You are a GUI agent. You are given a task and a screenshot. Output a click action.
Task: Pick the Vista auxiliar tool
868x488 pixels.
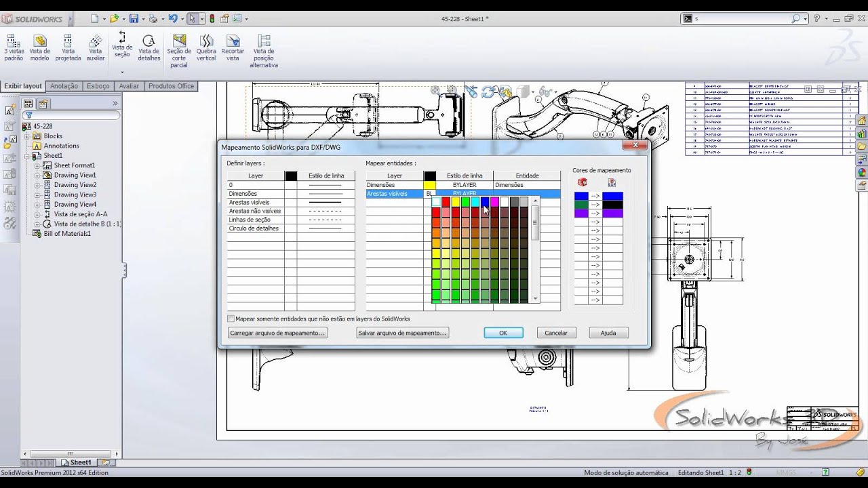point(96,47)
